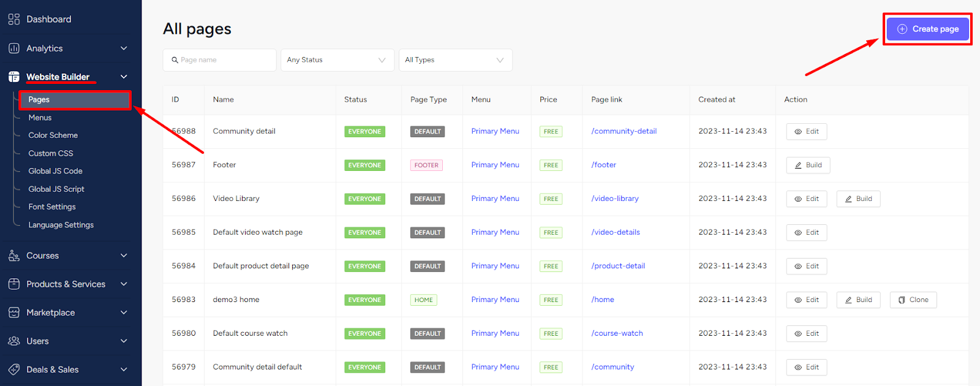Click the Page Type column header

point(428,99)
